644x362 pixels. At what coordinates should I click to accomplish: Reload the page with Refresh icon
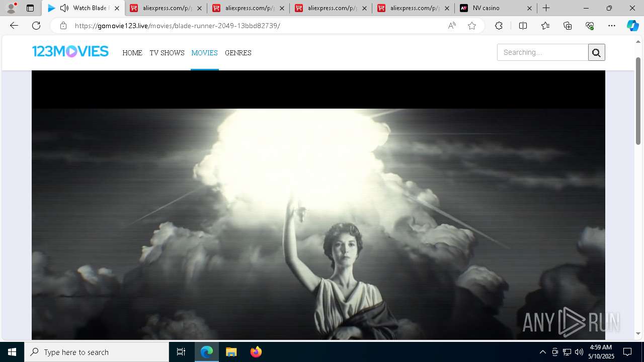coord(36,26)
